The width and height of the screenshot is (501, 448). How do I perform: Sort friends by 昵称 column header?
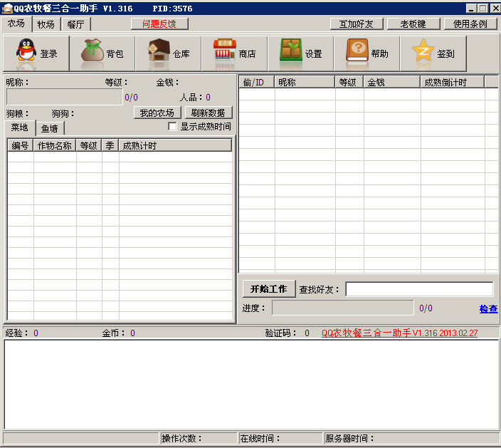pyautogui.click(x=305, y=82)
